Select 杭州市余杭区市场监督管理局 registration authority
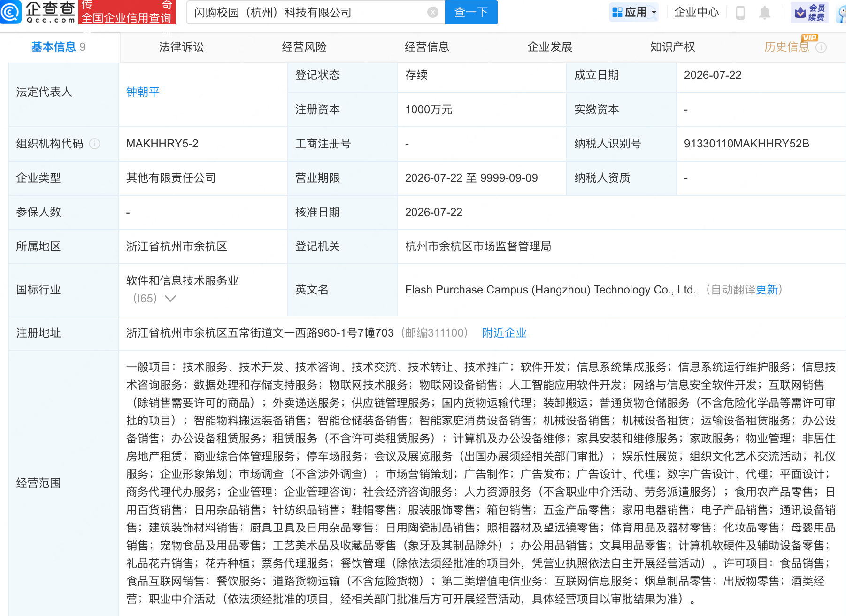This screenshot has height=616, width=846. (x=478, y=246)
